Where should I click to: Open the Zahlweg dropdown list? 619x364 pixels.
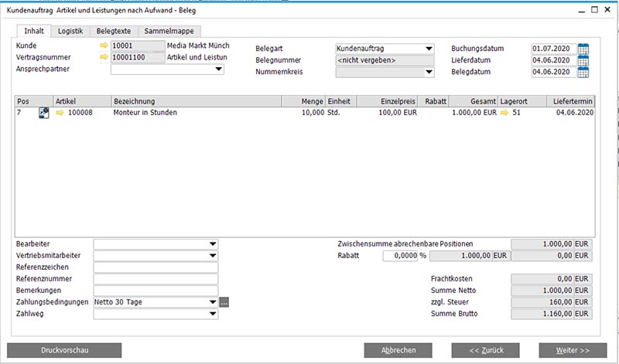(212, 314)
